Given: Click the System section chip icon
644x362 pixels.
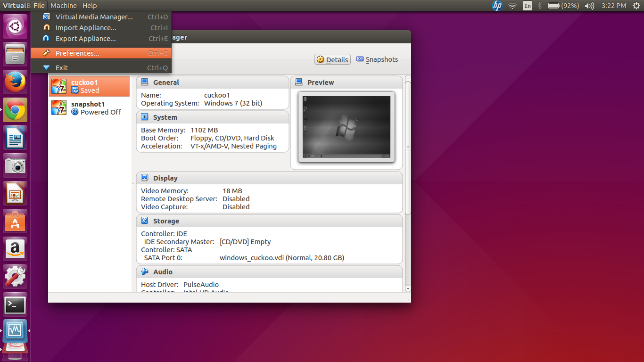Looking at the screenshot, I should [145, 117].
